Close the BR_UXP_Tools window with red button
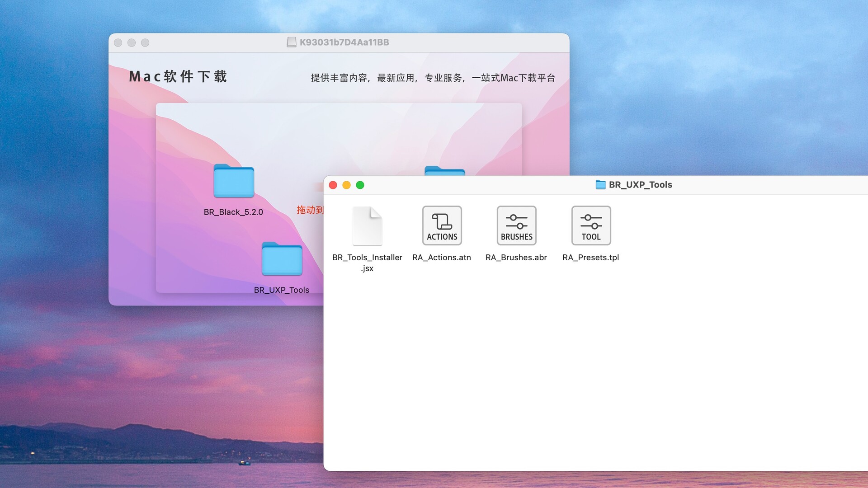This screenshot has height=488, width=868. [333, 185]
